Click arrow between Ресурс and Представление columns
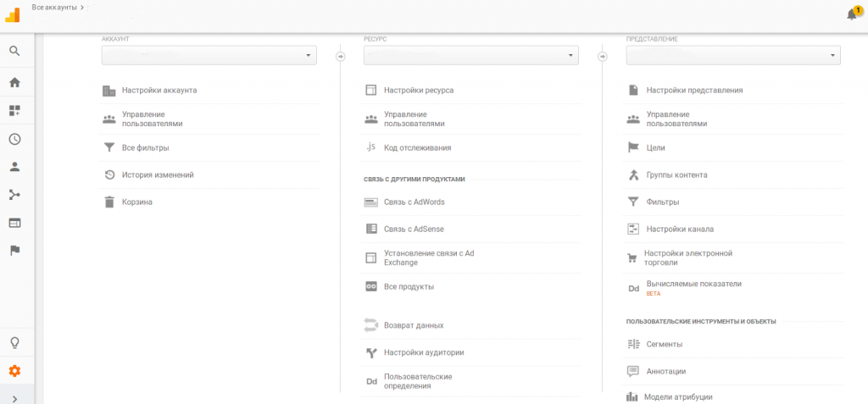 tap(603, 56)
